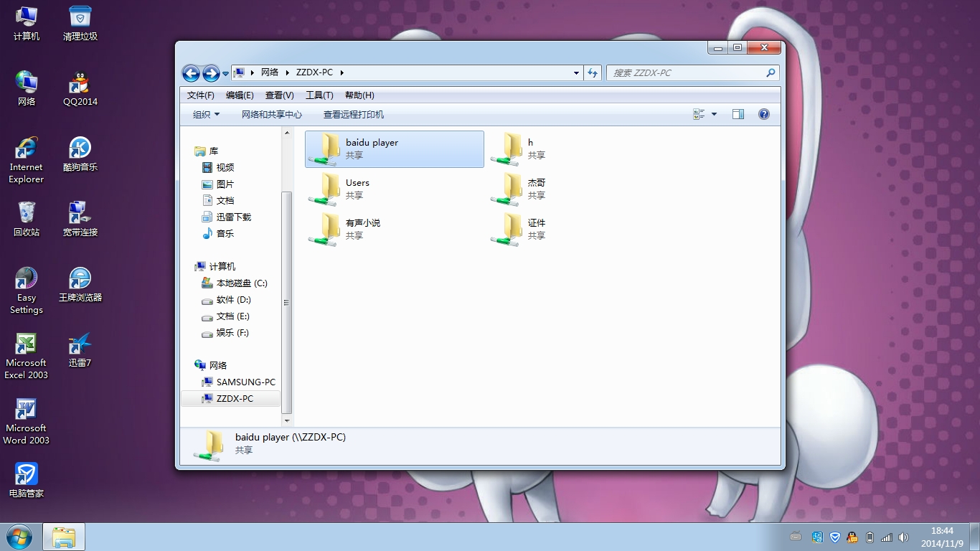Image resolution: width=980 pixels, height=551 pixels.
Task: Open the 工具(T) menu
Action: click(319, 95)
